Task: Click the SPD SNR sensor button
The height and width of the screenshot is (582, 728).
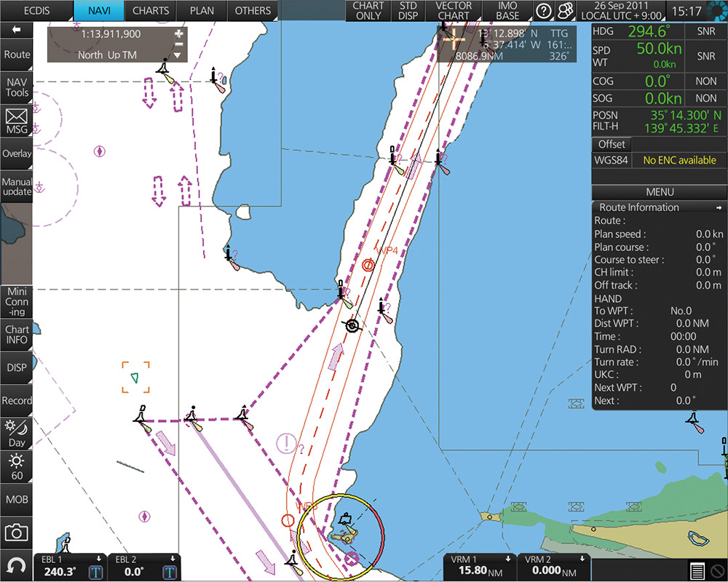Action: (x=705, y=56)
